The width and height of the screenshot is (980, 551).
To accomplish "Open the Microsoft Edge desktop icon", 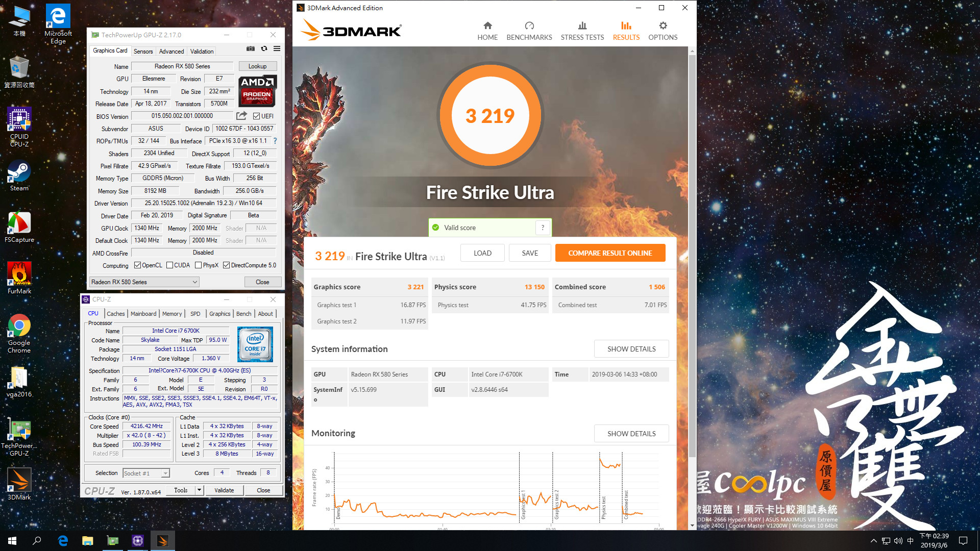I will point(58,24).
